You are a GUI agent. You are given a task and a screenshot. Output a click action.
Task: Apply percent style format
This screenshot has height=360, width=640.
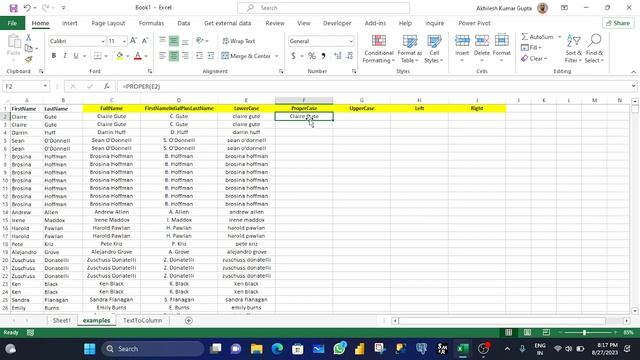click(312, 56)
